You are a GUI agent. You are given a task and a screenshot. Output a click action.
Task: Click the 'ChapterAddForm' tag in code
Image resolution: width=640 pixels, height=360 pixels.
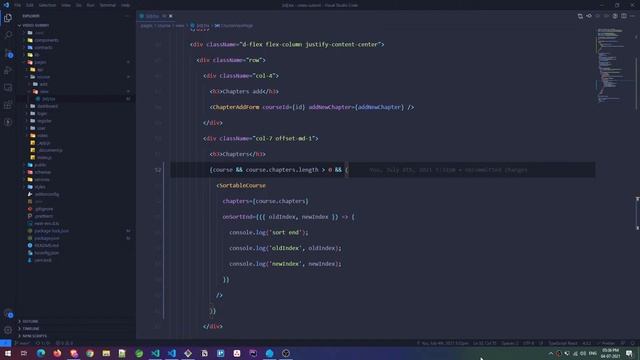(x=236, y=107)
